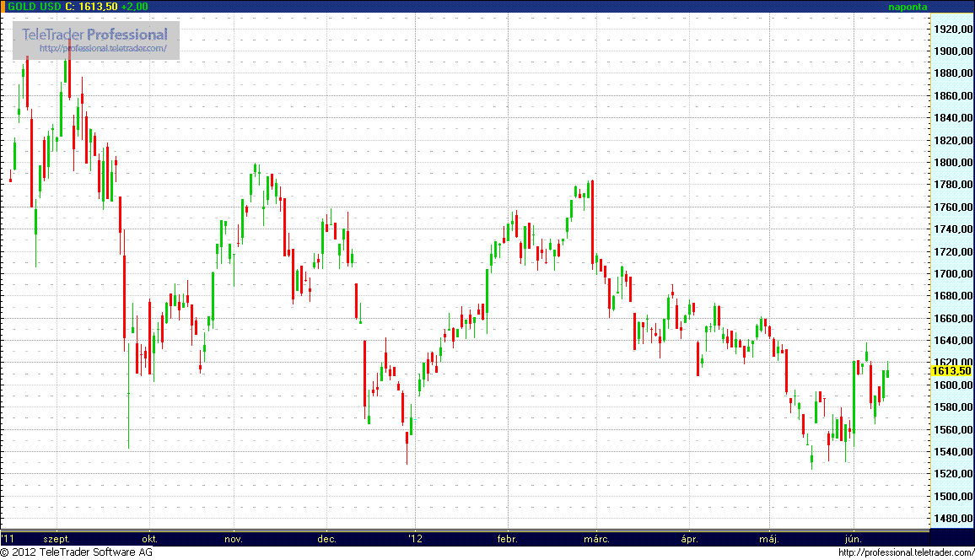
Task: Click the 1820,00 price axis label
Action: coord(953,140)
